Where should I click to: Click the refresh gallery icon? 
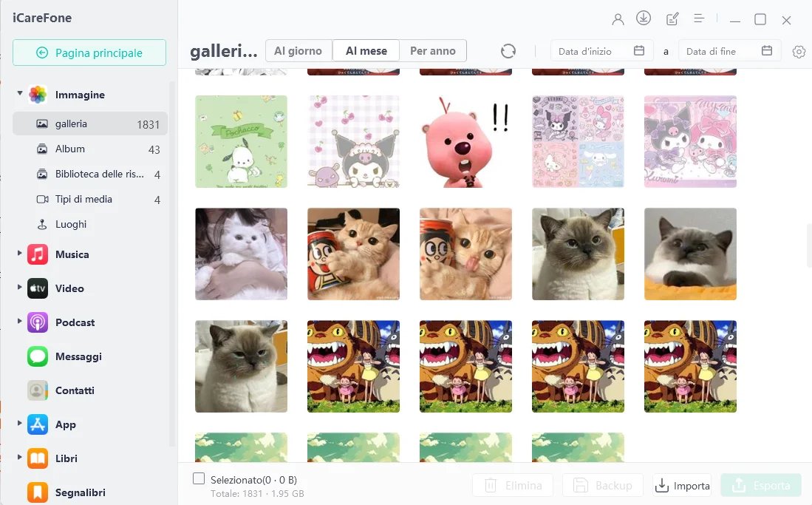[508, 51]
